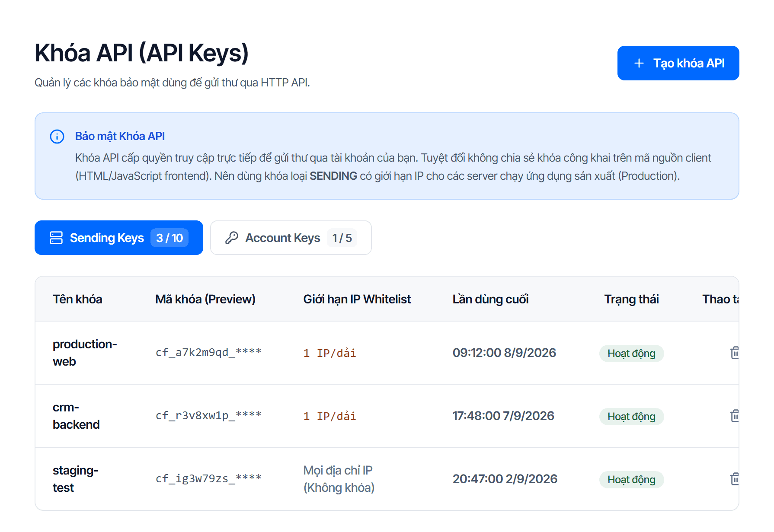
Task: Click 1 IP/dải in crm-backend row
Action: point(329,416)
